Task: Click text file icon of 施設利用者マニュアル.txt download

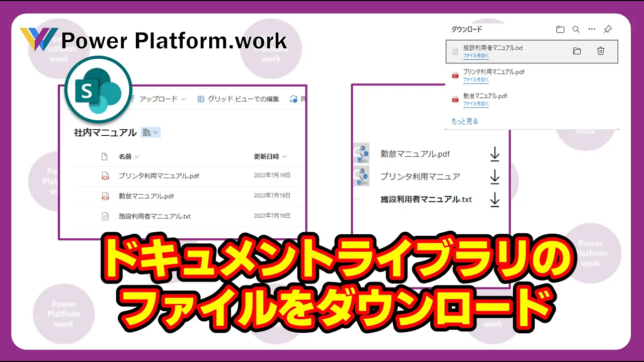Action: [455, 51]
